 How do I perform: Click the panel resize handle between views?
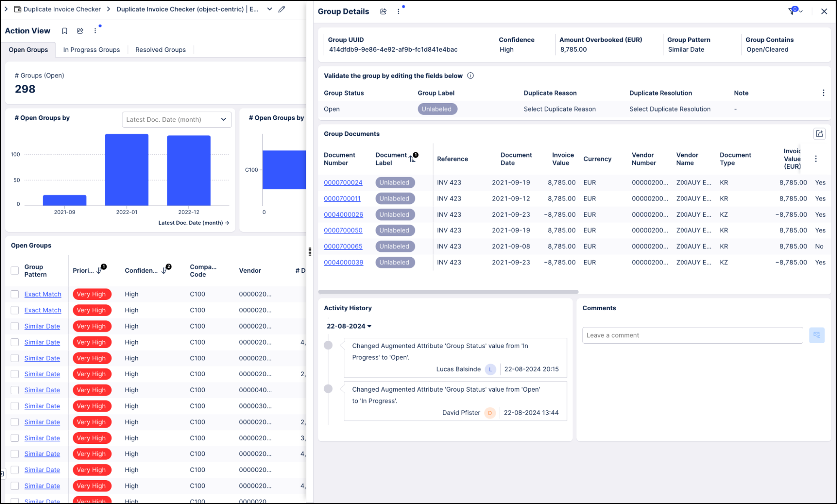point(310,251)
